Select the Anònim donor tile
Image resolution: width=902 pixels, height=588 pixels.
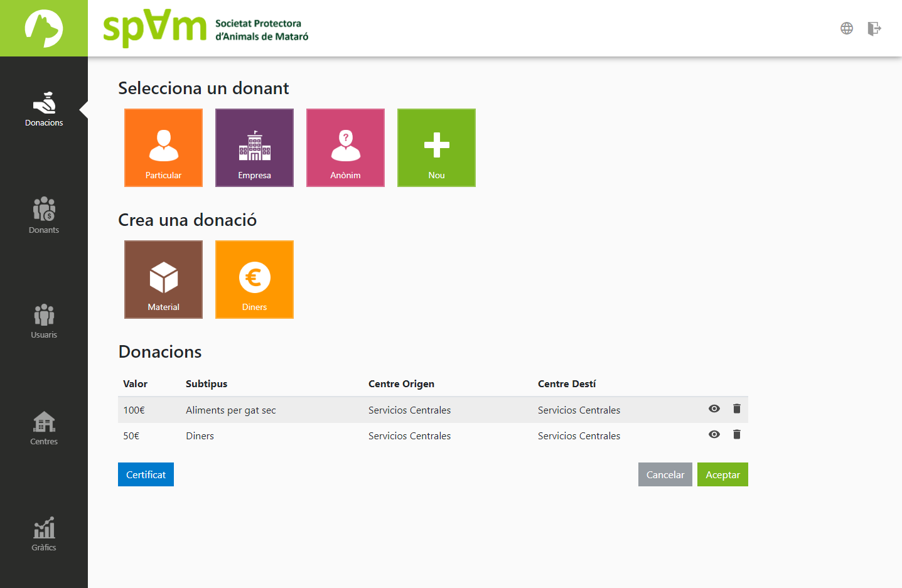(345, 147)
